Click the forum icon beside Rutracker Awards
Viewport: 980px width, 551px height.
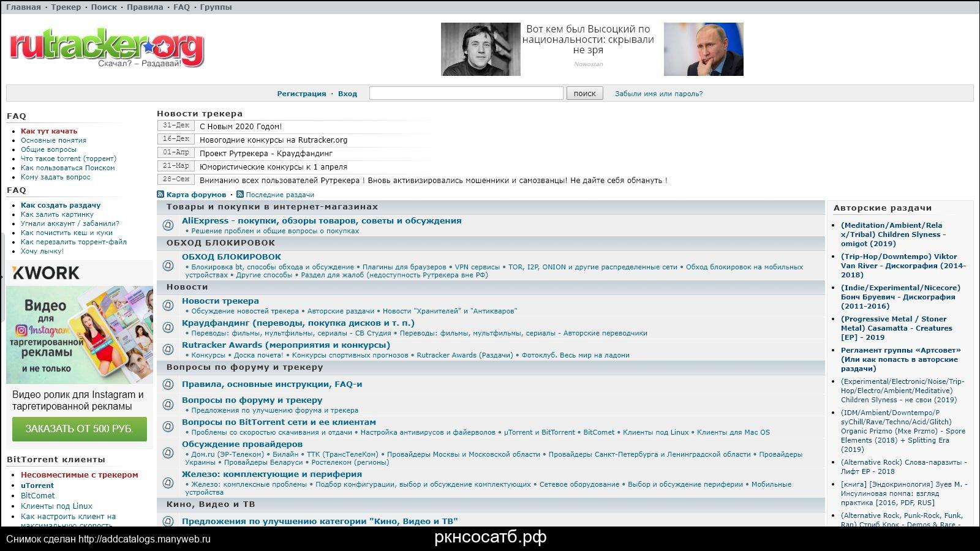(168, 350)
